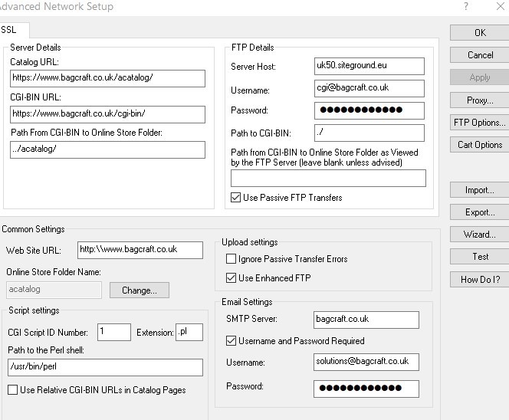Change the Online Store Folder Name
The height and width of the screenshot is (420, 509).
pyautogui.click(x=139, y=290)
